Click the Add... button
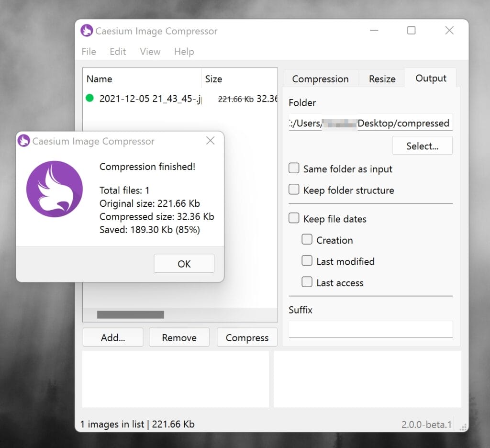Image resolution: width=490 pixels, height=448 pixels. coord(113,337)
